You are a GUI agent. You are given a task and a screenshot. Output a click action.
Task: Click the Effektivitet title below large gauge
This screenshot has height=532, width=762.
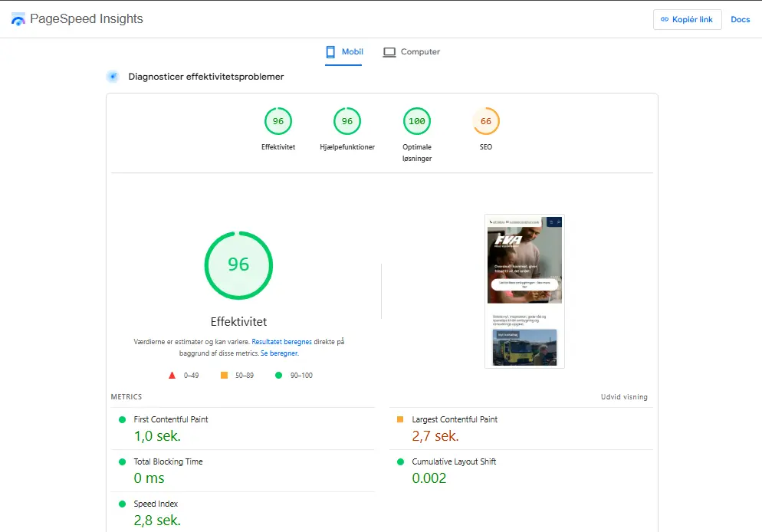pyautogui.click(x=238, y=322)
